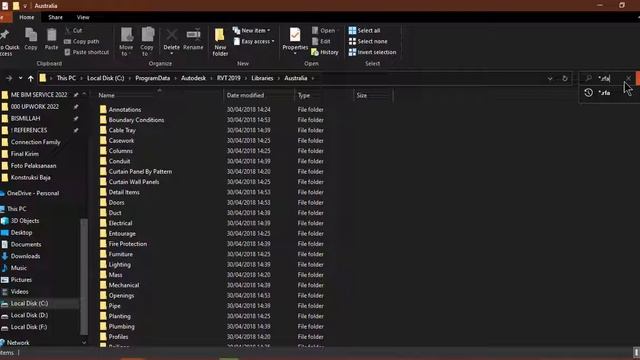Expand address bar previous locations dropdown
The image size is (640, 360).
point(550,78)
